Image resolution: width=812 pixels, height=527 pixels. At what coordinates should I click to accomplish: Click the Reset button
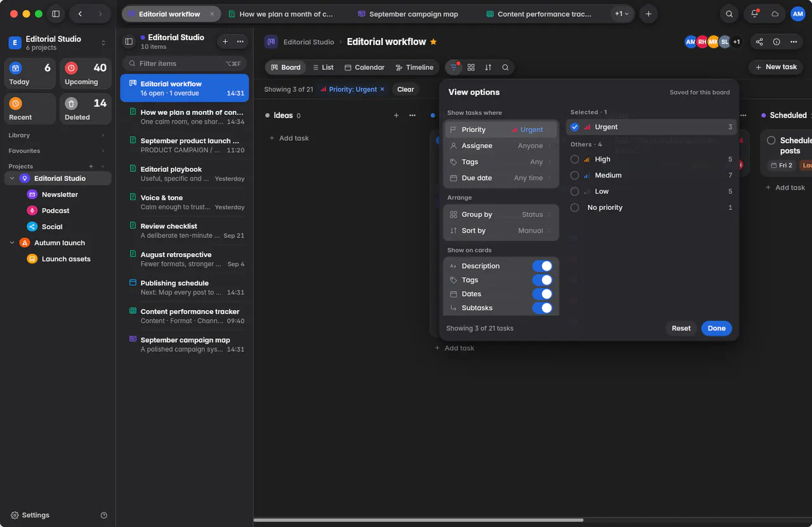[x=681, y=329]
